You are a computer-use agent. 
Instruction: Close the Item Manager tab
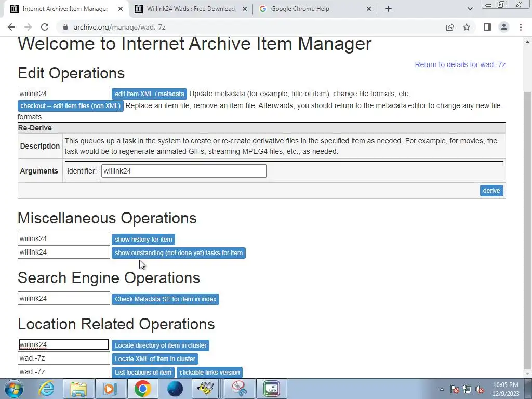click(121, 9)
